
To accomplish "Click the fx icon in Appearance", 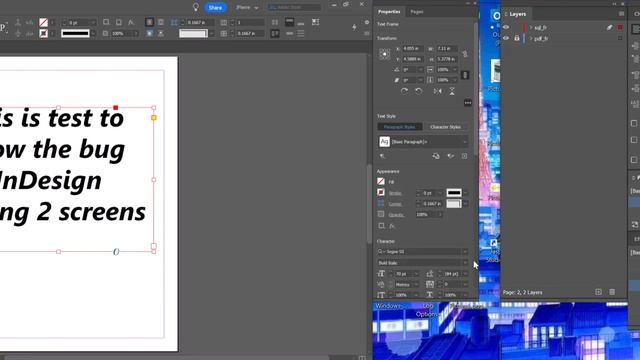I will pyautogui.click(x=391, y=226).
